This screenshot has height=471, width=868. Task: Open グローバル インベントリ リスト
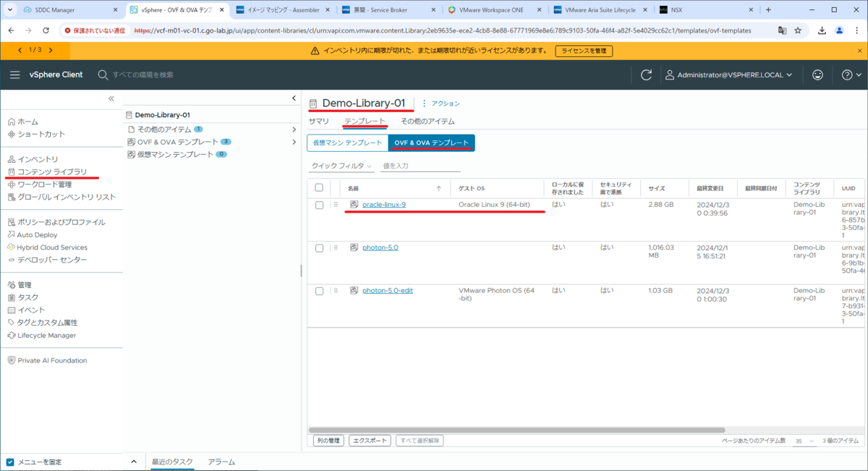[x=61, y=197]
